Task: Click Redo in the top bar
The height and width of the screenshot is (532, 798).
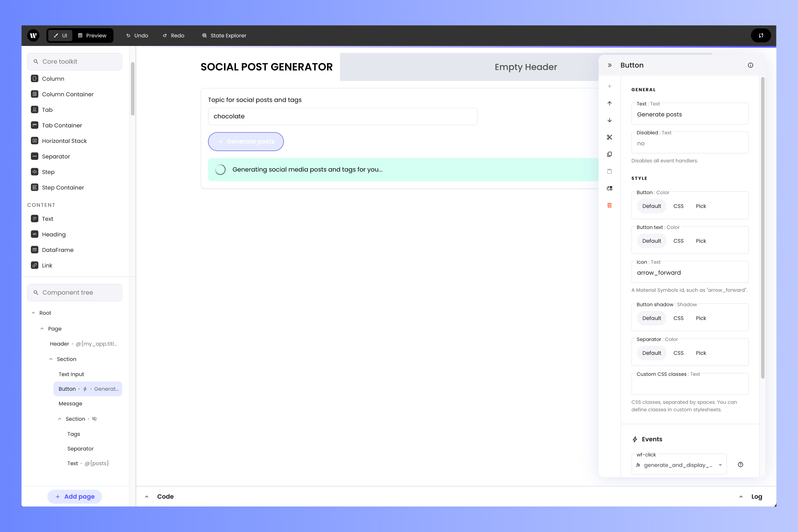Action: (173, 35)
